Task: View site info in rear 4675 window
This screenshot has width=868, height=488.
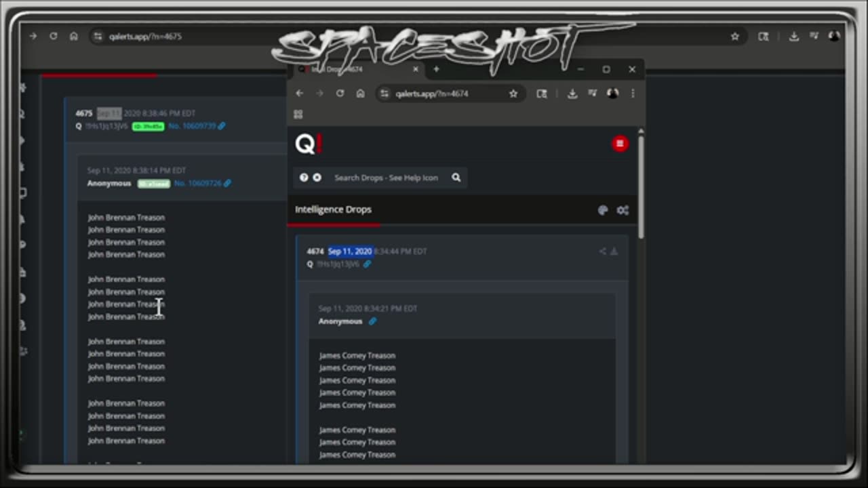Action: (x=98, y=37)
